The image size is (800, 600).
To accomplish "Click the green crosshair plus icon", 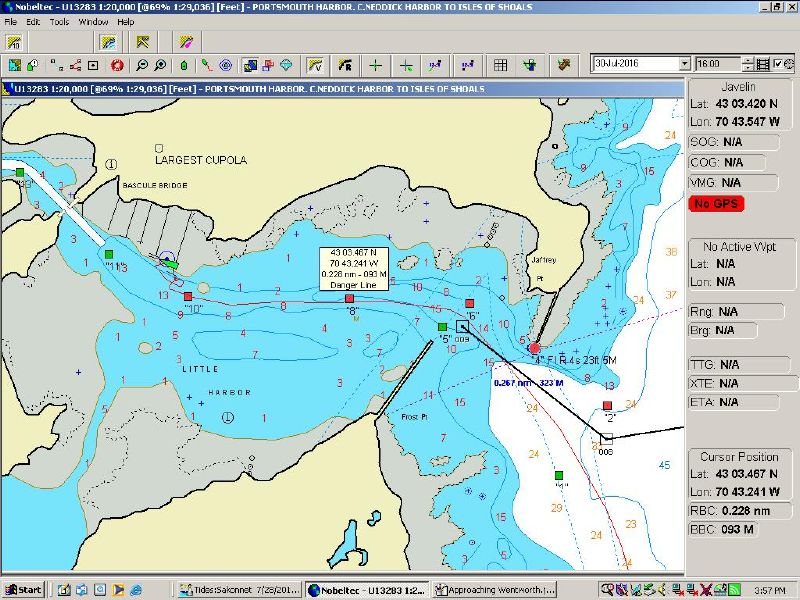I will [x=375, y=65].
